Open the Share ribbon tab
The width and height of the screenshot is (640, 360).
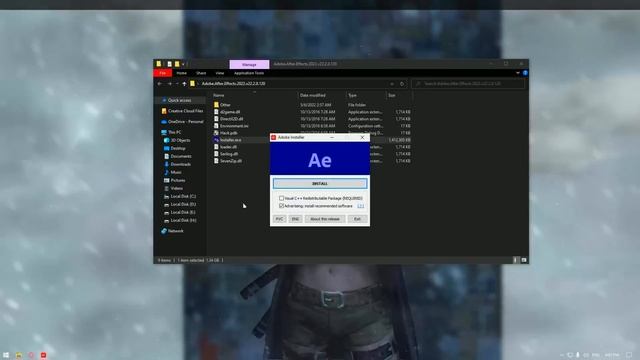201,73
